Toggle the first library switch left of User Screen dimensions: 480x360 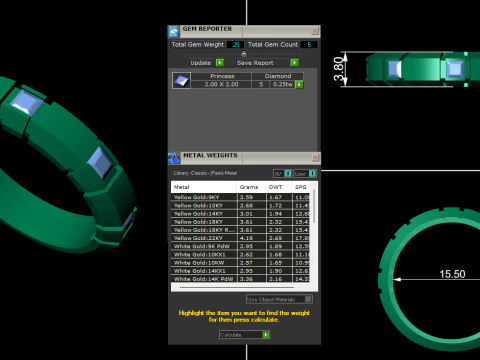[x=288, y=174]
